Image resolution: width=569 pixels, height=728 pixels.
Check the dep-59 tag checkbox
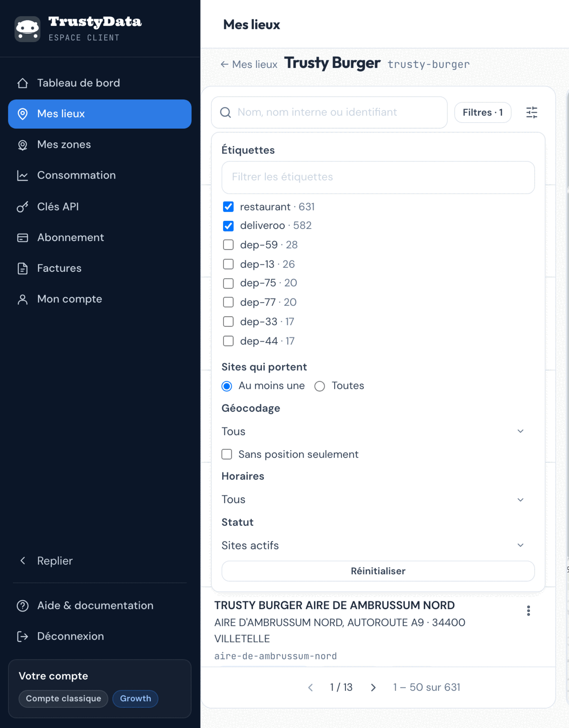228,245
